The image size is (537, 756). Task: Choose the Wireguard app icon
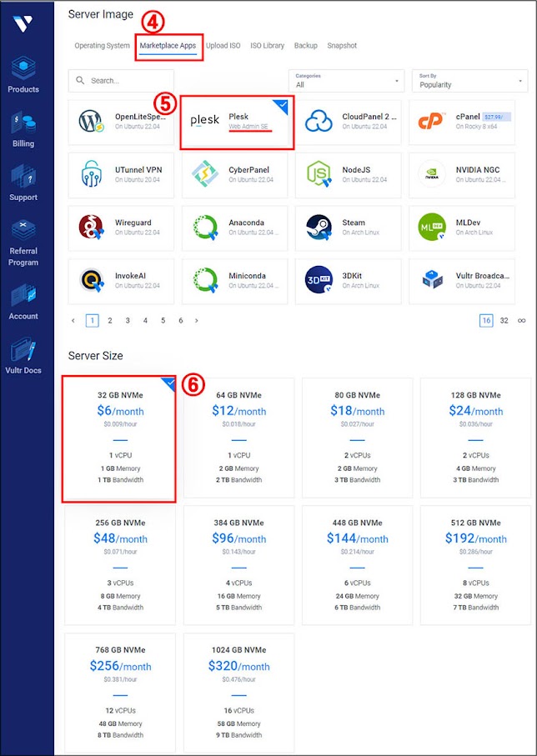91,227
